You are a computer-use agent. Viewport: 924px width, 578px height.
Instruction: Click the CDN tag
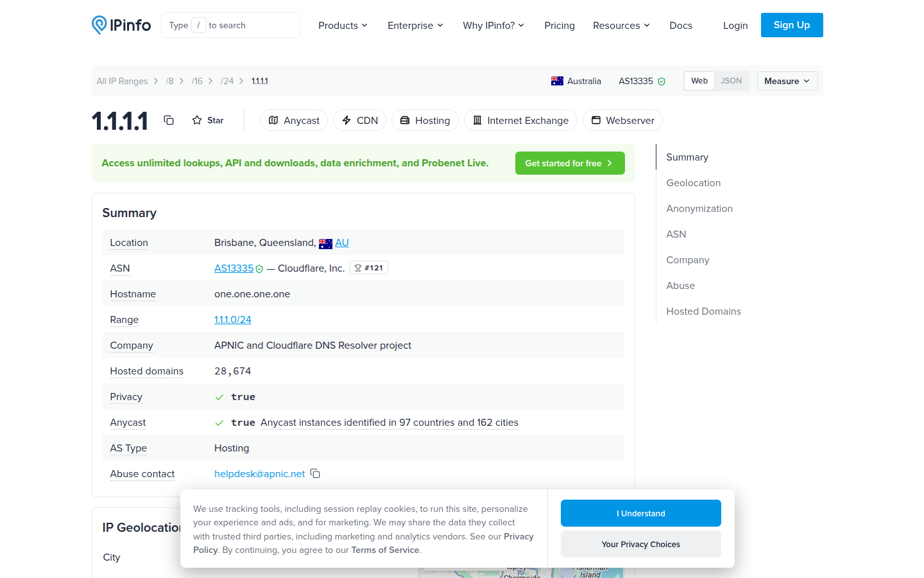(359, 120)
